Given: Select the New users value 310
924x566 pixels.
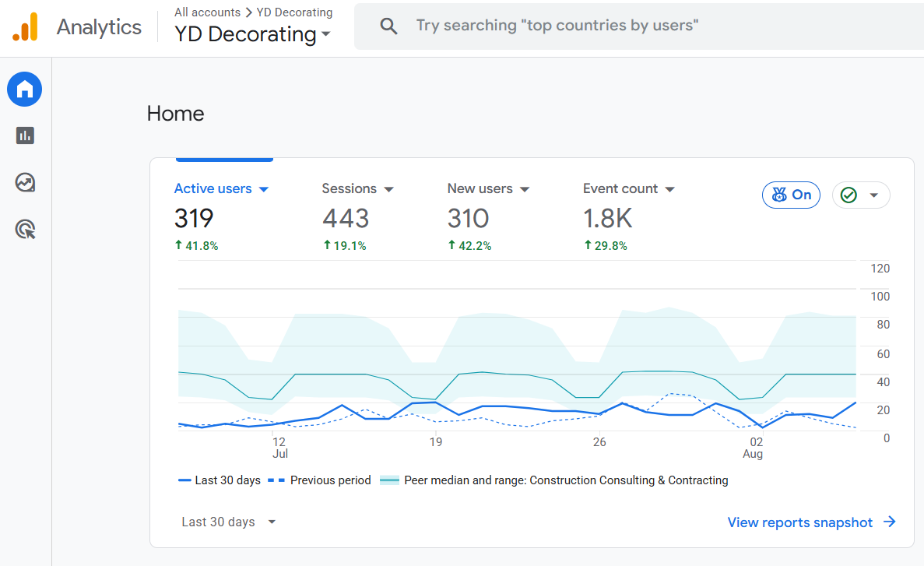Looking at the screenshot, I should coord(468,218).
